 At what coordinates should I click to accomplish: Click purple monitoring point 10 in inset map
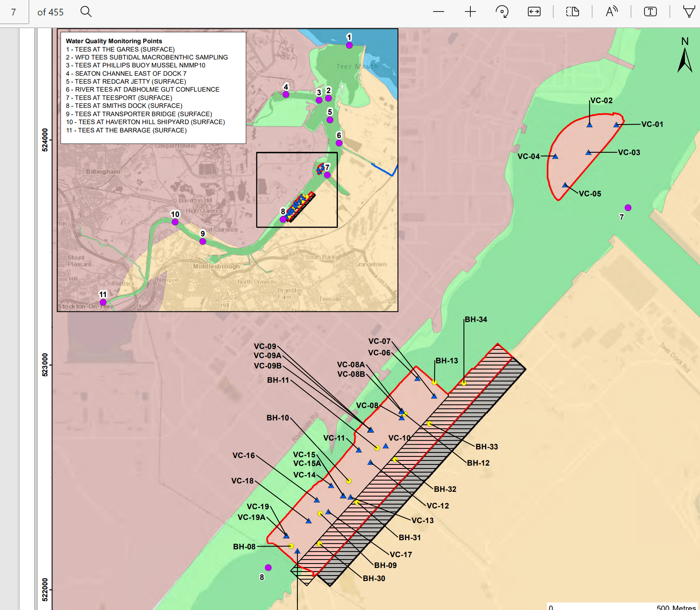[x=175, y=222]
